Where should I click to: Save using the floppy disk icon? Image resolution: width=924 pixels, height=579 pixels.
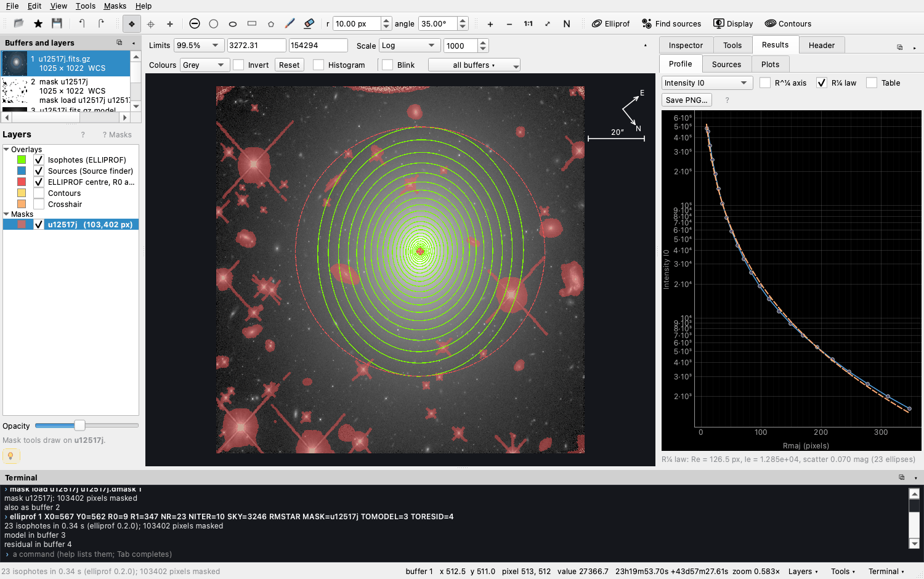coord(57,23)
